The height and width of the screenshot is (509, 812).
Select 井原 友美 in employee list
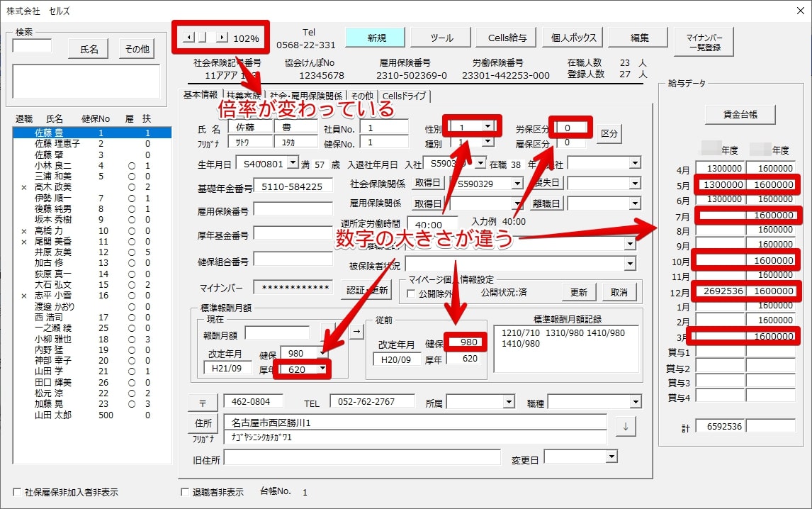tap(91, 252)
